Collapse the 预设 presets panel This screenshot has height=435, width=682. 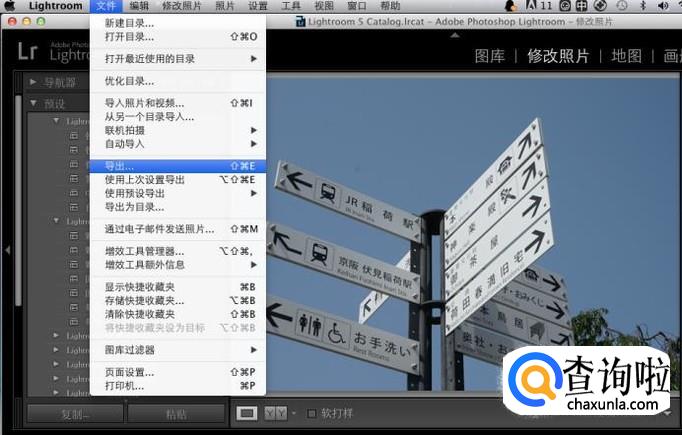point(33,103)
